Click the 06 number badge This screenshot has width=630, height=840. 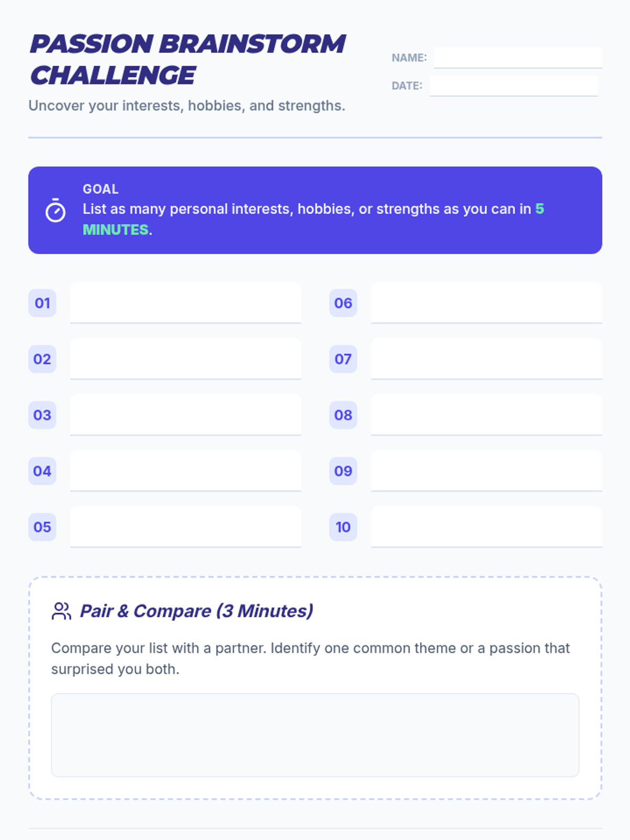coord(343,303)
